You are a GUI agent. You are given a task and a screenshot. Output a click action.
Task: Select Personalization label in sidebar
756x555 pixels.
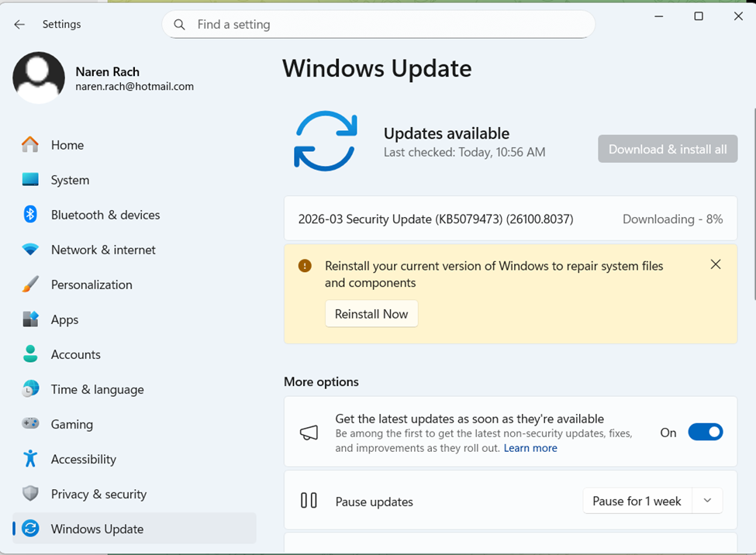91,284
